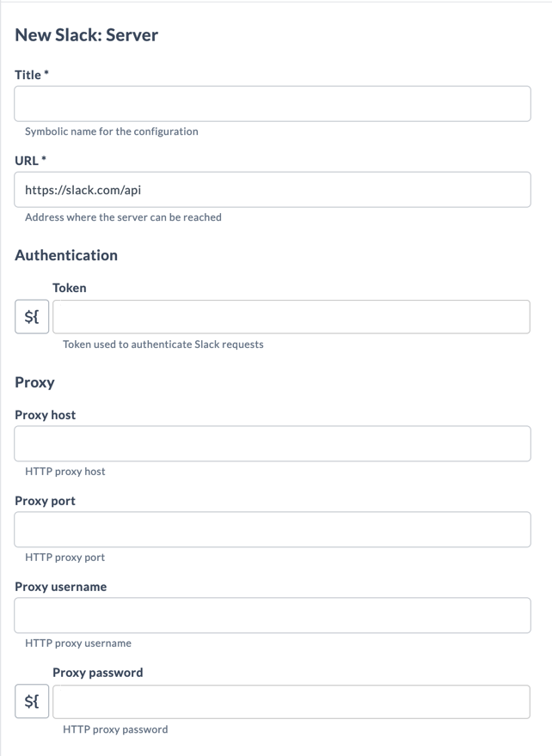This screenshot has width=552, height=756.
Task: Select the Proxy username field
Action: 272,615
